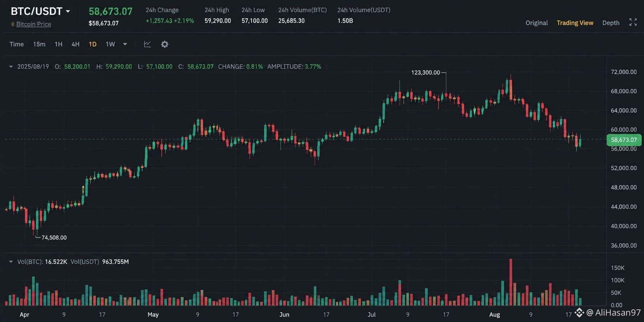644x322 pixels.
Task: Select the 1H interval
Action: (58, 44)
